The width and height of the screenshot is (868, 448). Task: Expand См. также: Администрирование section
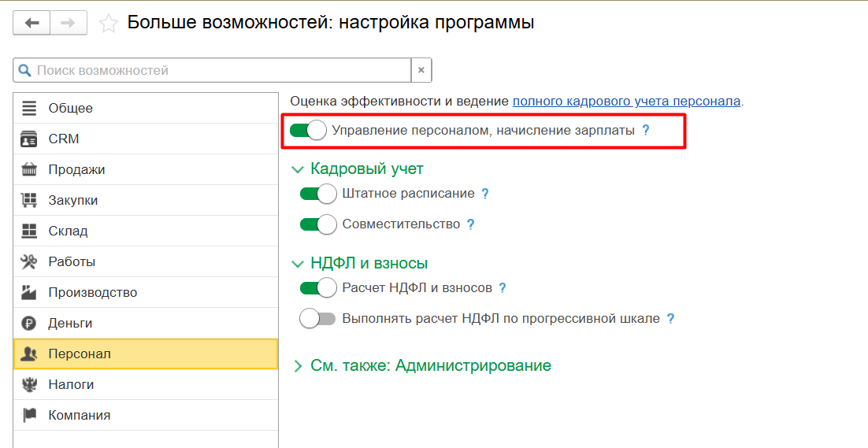click(298, 366)
